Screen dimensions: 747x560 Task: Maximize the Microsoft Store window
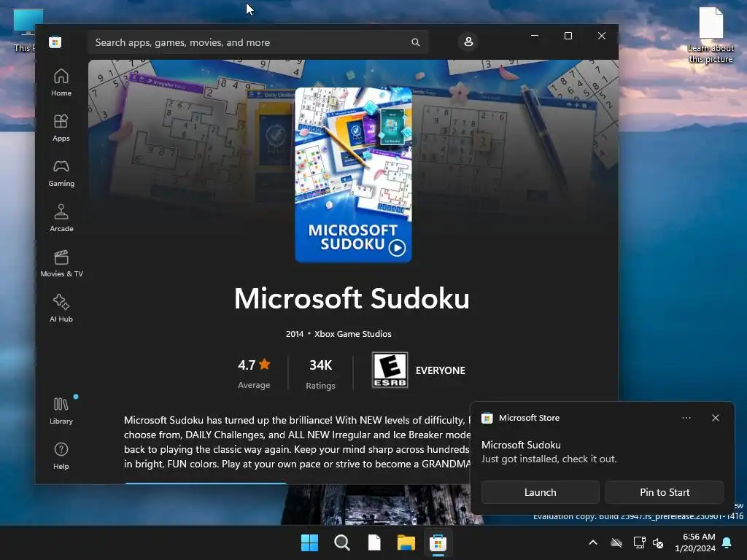coord(568,36)
